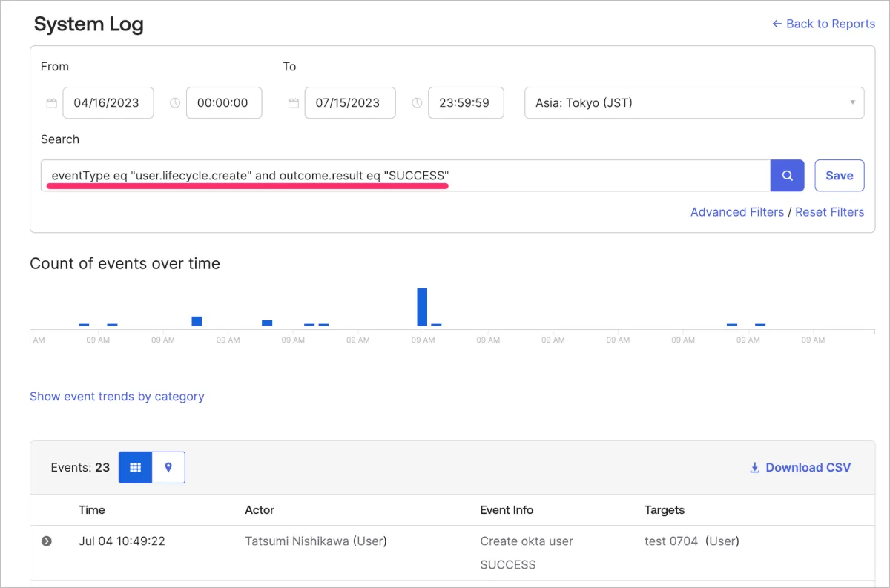890x588 pixels.
Task: Show event trends by category
Action: tap(116, 397)
